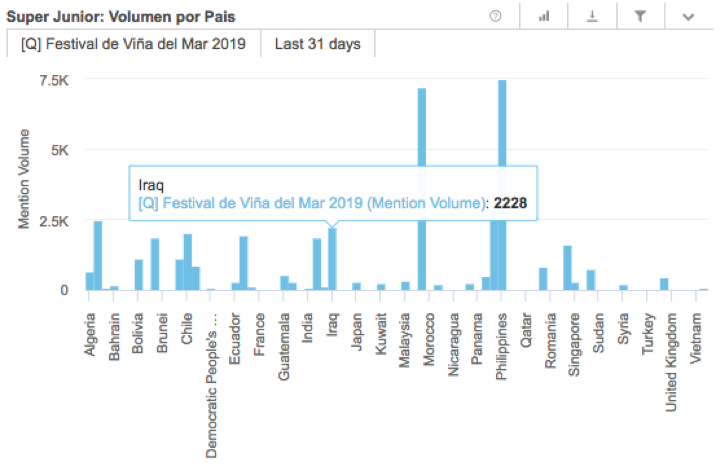Viewport: 727px width, 474px height.
Task: Click the help question mark icon
Action: click(x=495, y=16)
